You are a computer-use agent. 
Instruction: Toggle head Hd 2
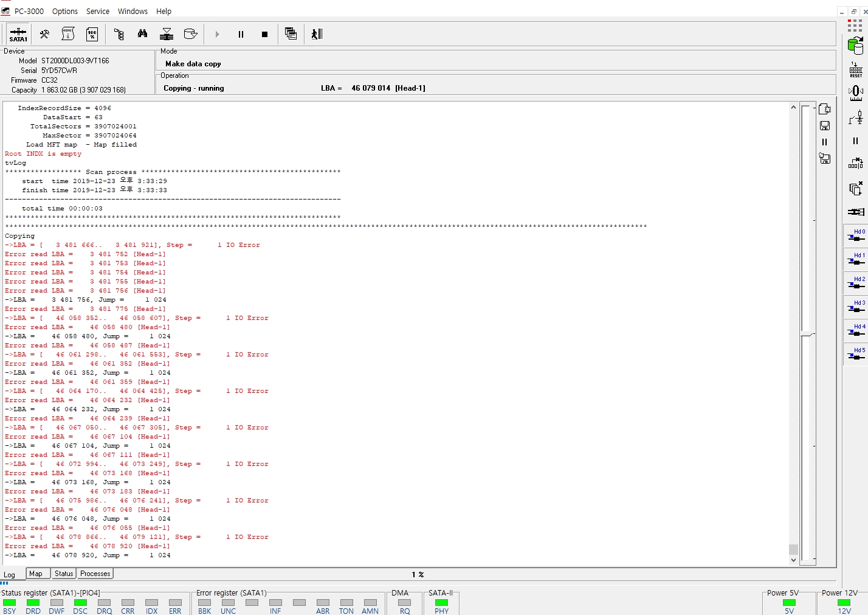click(x=856, y=283)
